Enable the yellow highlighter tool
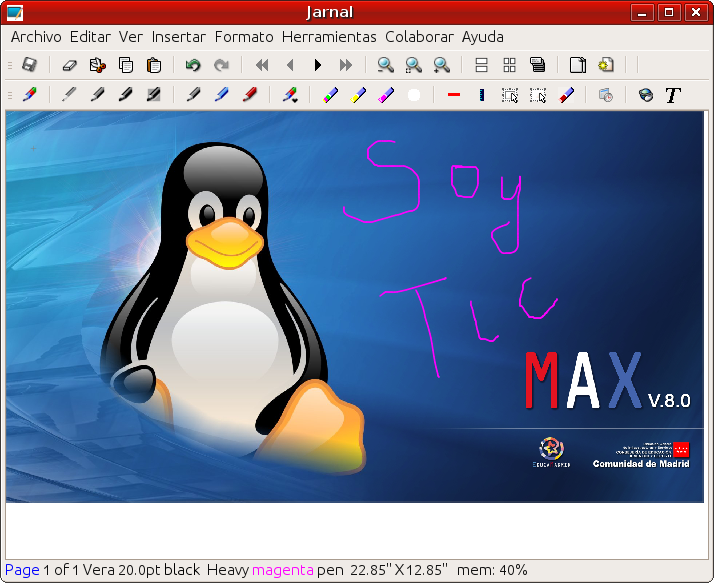 coord(358,95)
